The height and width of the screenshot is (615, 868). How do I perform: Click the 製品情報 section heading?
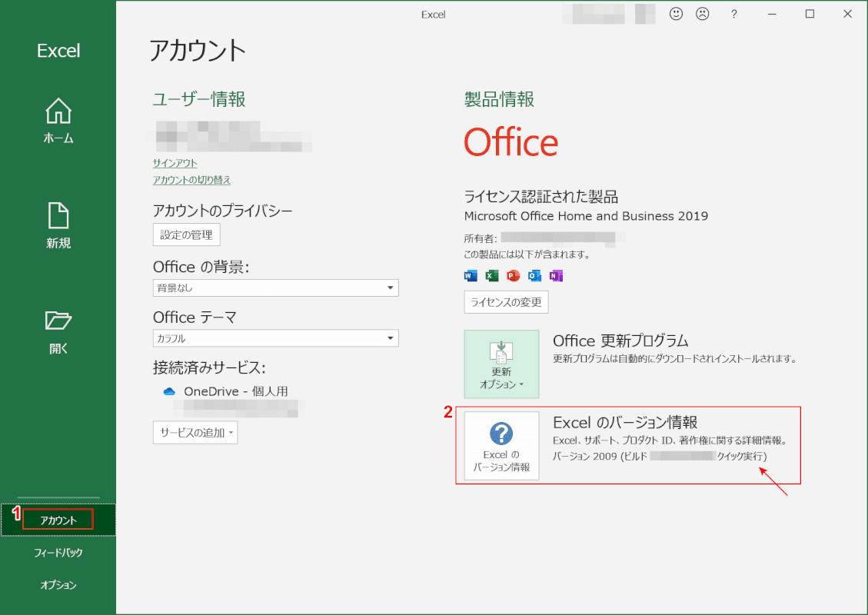(499, 99)
